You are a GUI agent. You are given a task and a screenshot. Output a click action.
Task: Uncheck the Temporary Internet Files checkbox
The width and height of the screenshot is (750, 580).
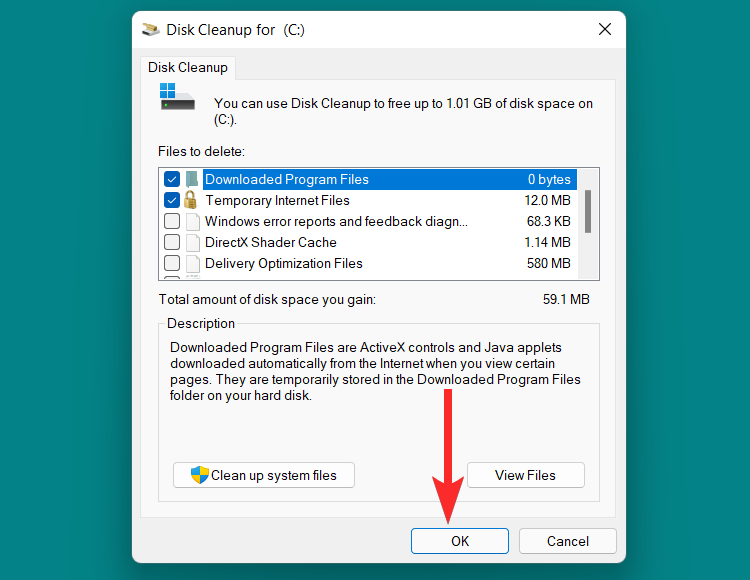pyautogui.click(x=172, y=200)
